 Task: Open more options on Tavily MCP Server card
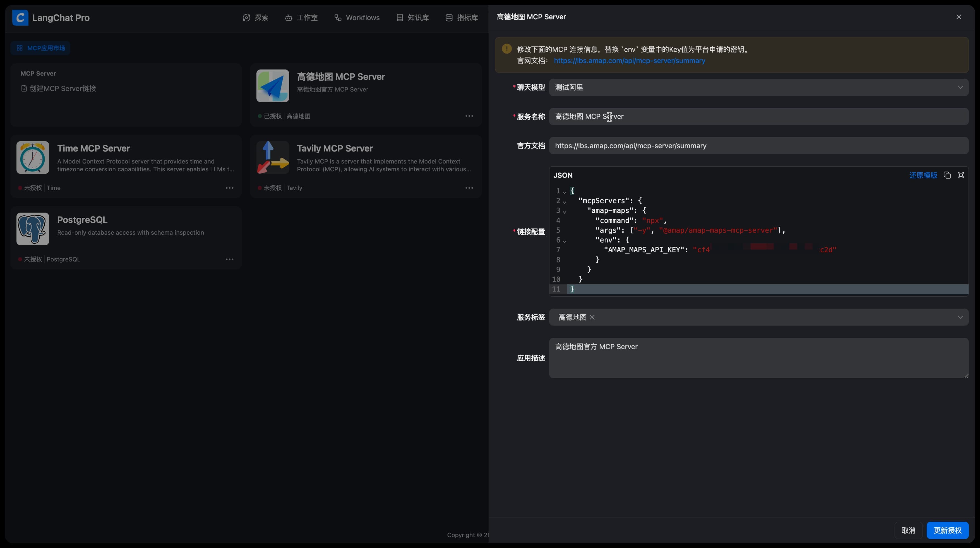coord(469,188)
